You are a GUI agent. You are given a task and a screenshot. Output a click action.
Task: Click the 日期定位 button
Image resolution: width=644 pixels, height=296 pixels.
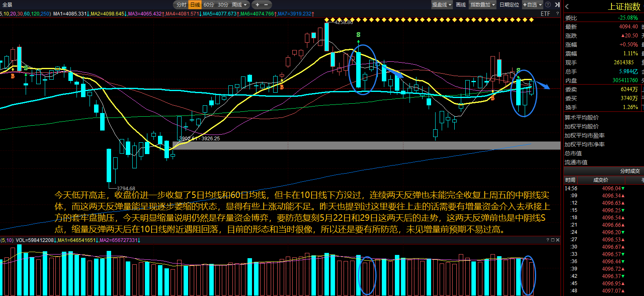coord(509,5)
